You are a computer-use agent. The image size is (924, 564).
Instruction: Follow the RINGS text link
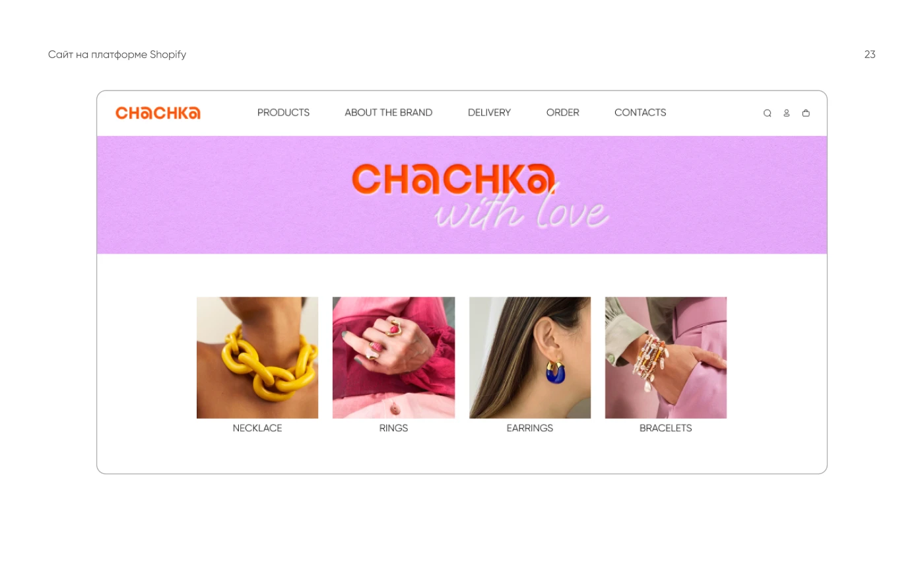click(x=393, y=428)
